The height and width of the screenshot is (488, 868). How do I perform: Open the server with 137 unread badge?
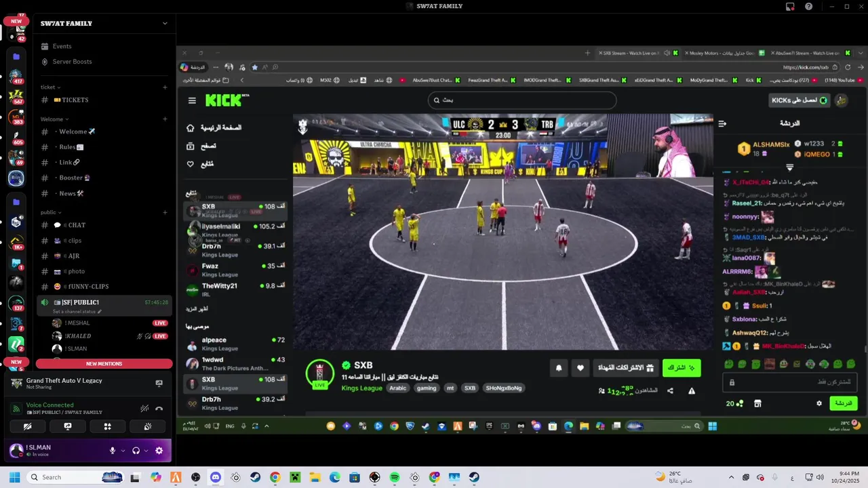(x=16, y=303)
